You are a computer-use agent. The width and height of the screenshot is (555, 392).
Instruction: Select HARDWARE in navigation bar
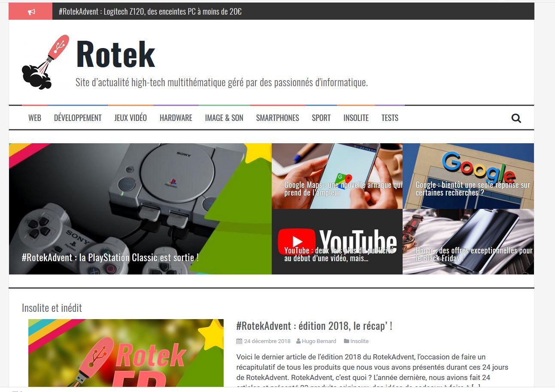tap(176, 118)
